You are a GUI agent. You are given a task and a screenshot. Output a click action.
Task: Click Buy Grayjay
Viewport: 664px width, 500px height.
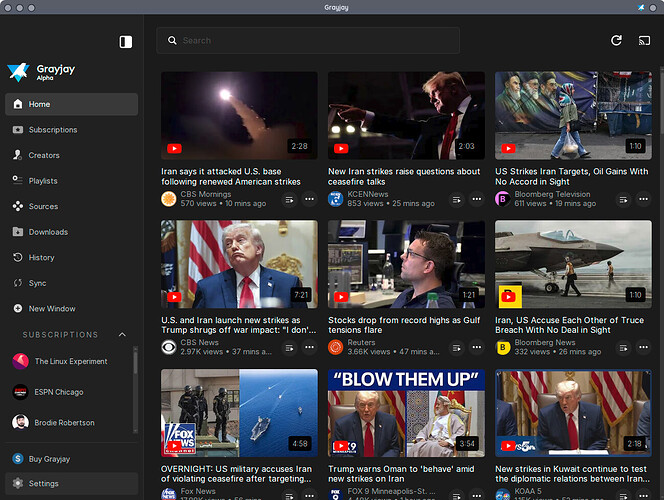[72, 459]
